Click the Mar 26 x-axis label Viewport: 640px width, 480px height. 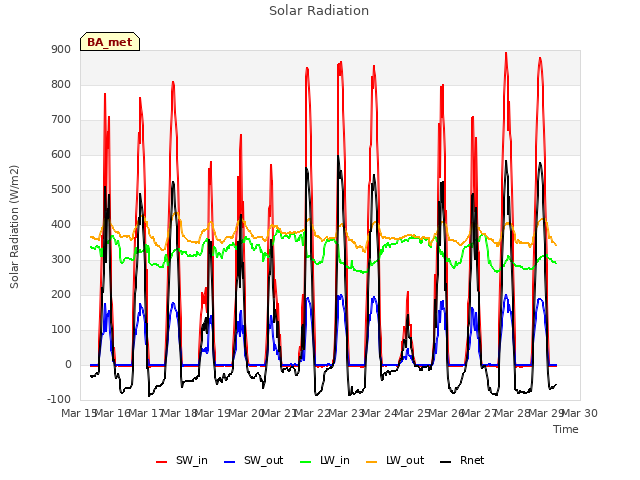[x=446, y=413]
